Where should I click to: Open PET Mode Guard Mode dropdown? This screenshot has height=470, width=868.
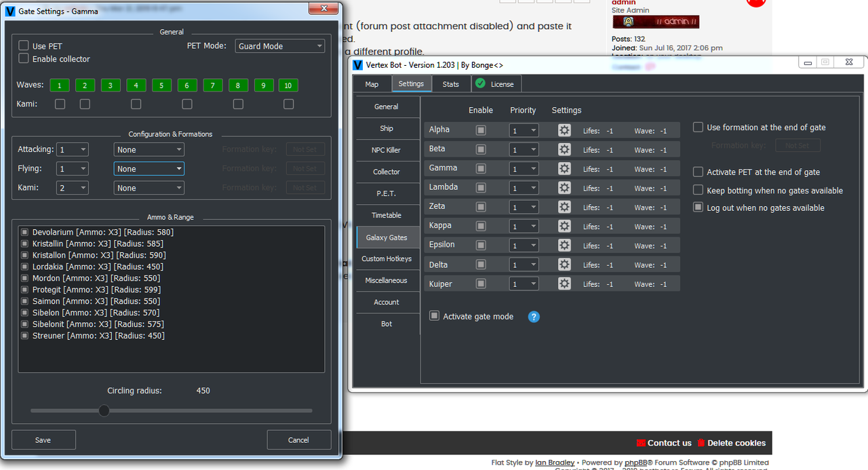280,46
